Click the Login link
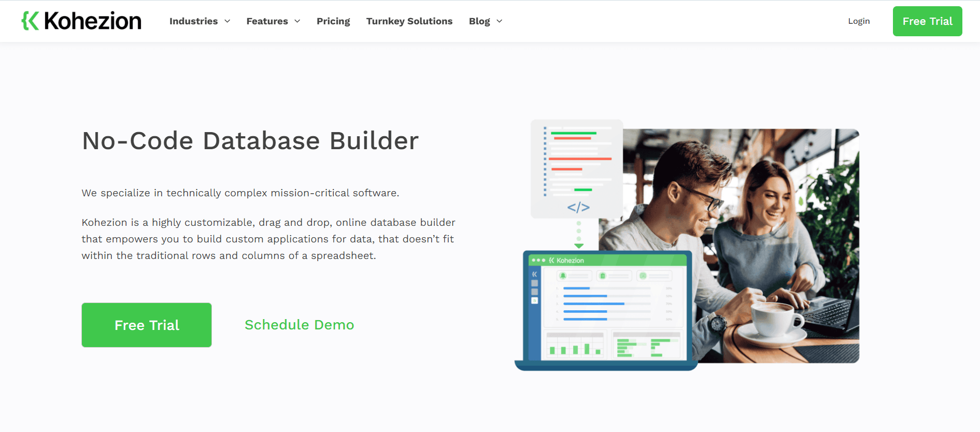The image size is (980, 432). (x=859, y=21)
